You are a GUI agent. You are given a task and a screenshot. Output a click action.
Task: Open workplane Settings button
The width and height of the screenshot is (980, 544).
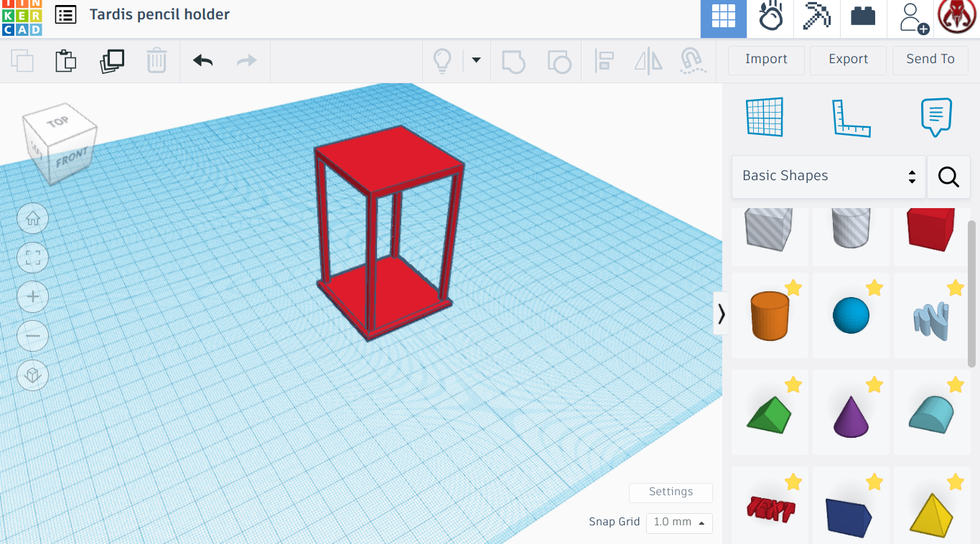671,492
